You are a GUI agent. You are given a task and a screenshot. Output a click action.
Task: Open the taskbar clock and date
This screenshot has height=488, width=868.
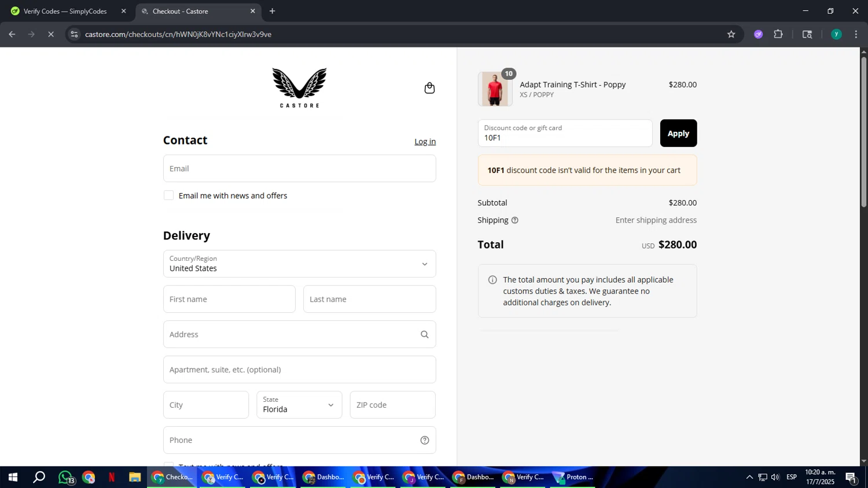pos(820,478)
